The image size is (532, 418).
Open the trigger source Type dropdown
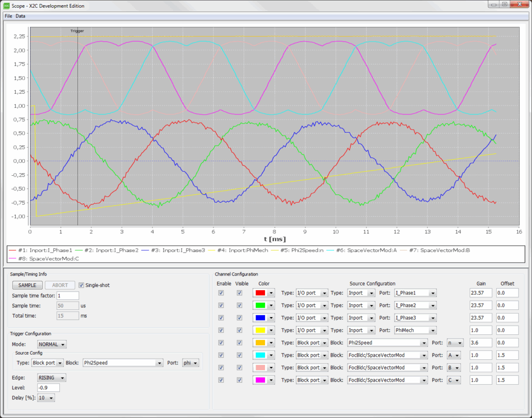pyautogui.click(x=47, y=363)
